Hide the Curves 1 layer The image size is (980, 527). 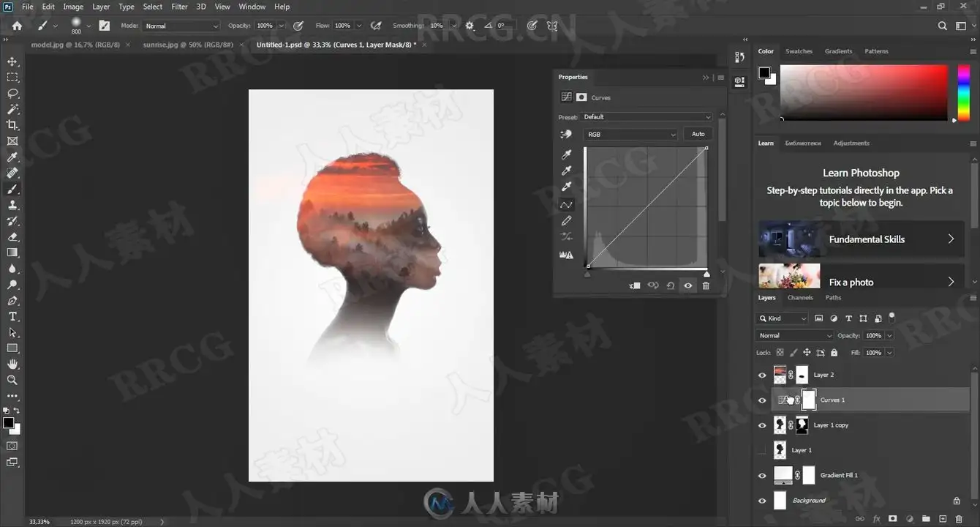tap(762, 400)
